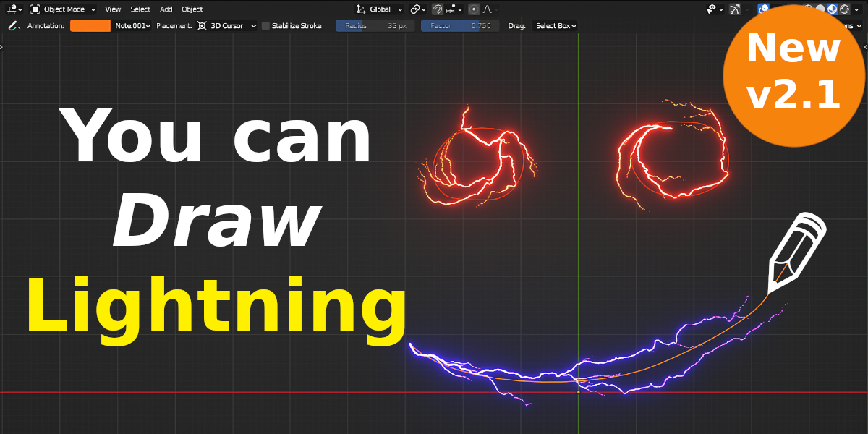
Task: Change Placement to 3D Cursor setting
Action: pyautogui.click(x=226, y=25)
